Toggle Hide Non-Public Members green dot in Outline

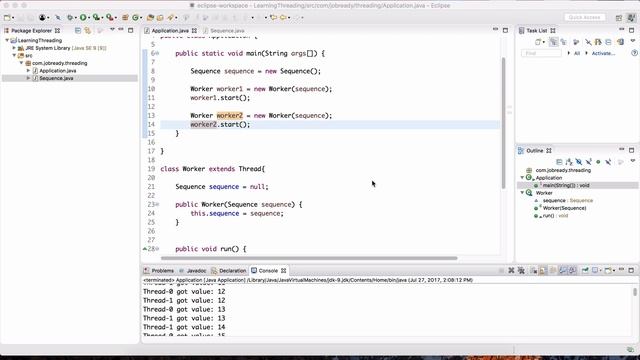pyautogui.click(x=598, y=162)
